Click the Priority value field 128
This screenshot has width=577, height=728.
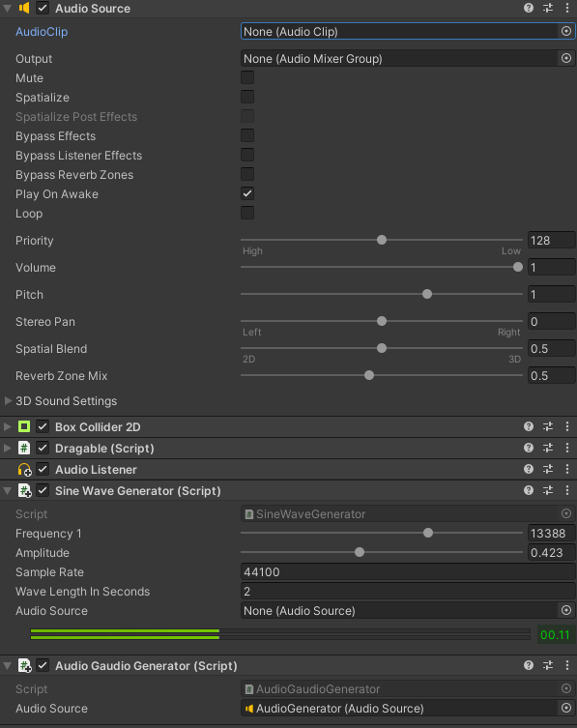point(552,241)
